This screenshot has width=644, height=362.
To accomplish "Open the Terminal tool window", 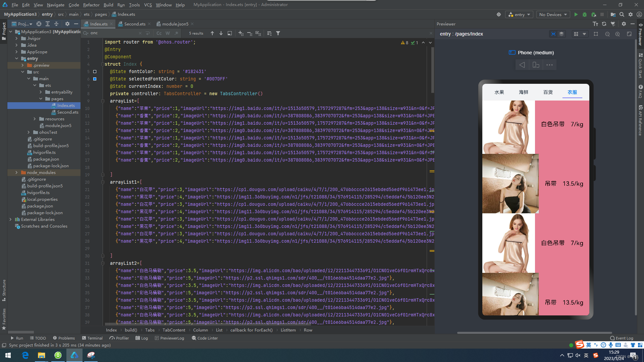I will coord(92,338).
